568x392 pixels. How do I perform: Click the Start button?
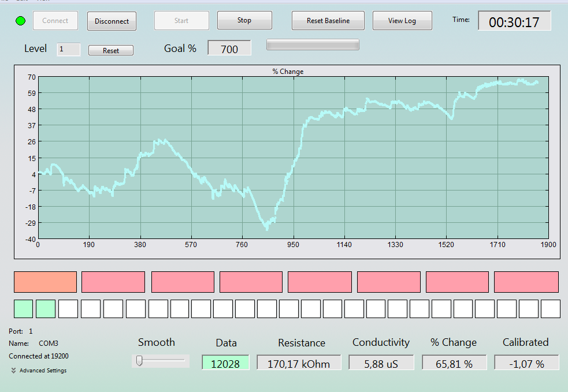[x=181, y=21]
